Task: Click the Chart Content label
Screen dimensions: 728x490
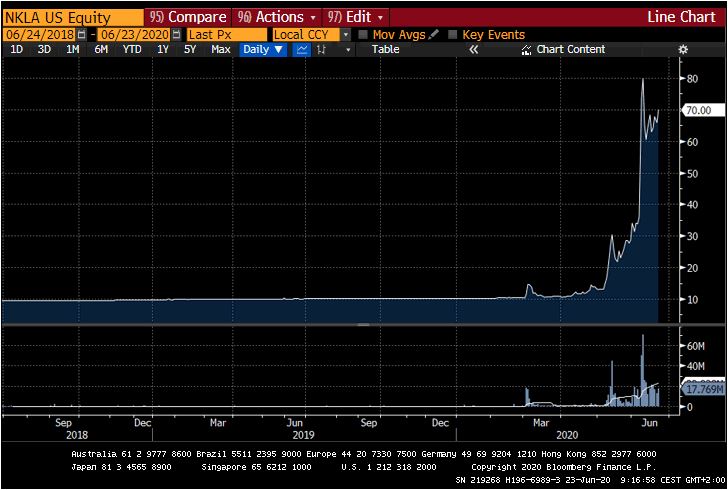Action: tap(571, 49)
